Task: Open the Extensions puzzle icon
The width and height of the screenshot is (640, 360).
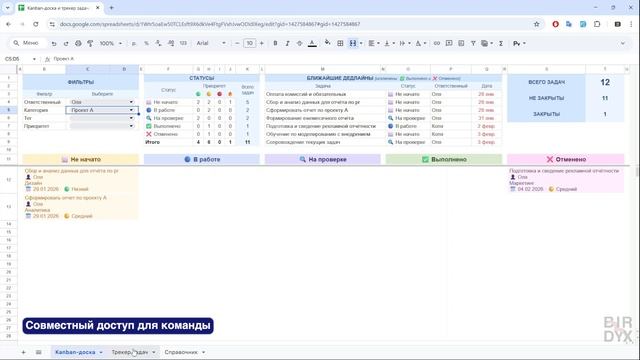Action: pyautogui.click(x=597, y=24)
